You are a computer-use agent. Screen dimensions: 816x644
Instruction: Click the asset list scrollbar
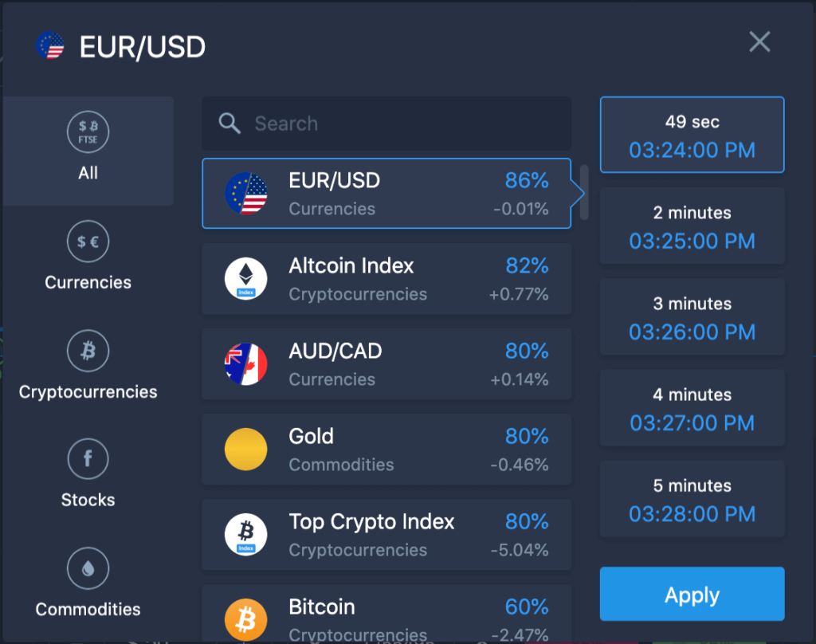pyautogui.click(x=584, y=192)
